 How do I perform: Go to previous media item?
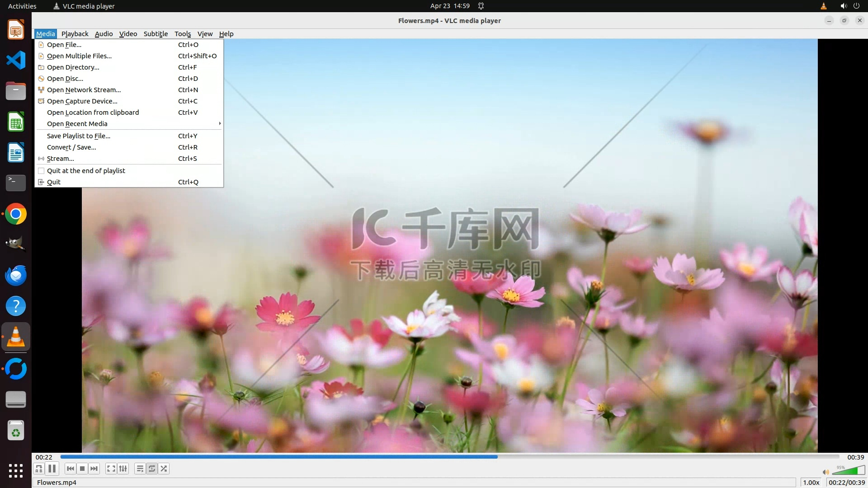(x=71, y=469)
